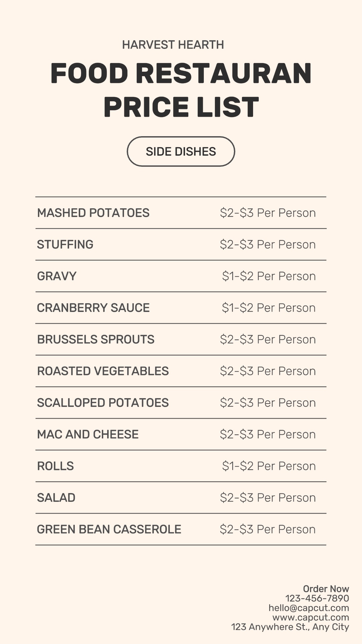Open the hello@capcut.com email link
Screen dimensions: 362x644
(x=309, y=608)
